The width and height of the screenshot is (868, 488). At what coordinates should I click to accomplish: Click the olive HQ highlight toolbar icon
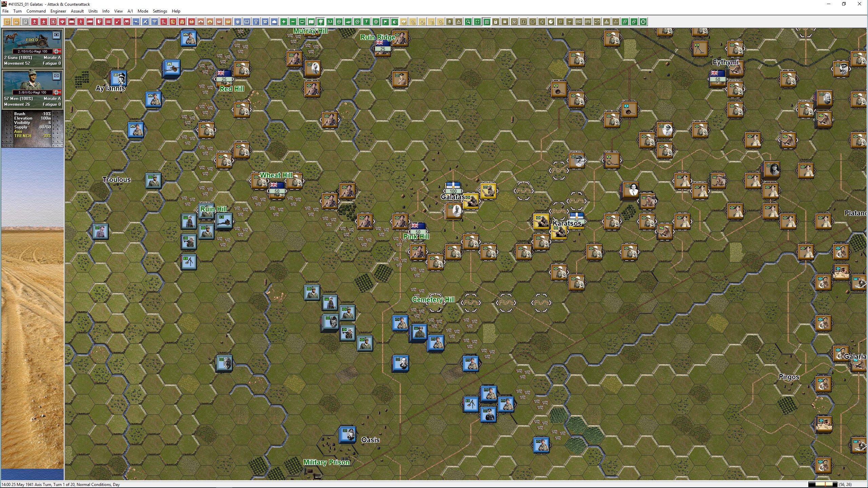(579, 22)
